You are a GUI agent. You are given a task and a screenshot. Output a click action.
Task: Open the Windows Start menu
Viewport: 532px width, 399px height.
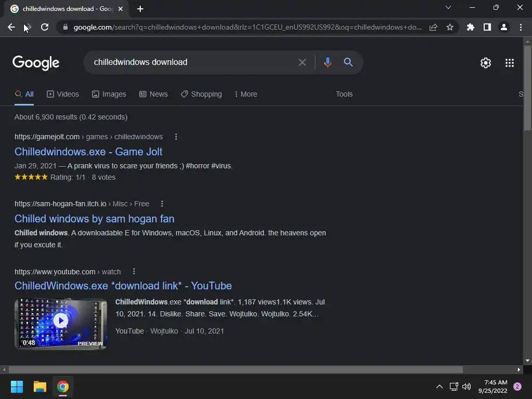pos(17,387)
